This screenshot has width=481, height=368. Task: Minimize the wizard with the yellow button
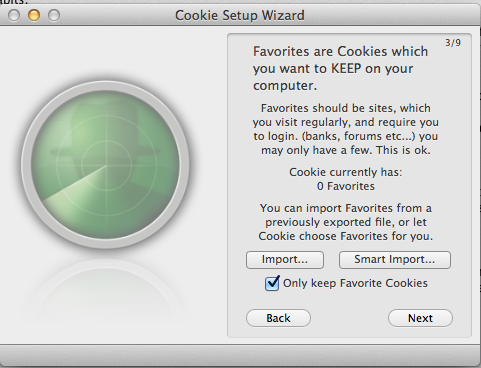click(x=34, y=15)
